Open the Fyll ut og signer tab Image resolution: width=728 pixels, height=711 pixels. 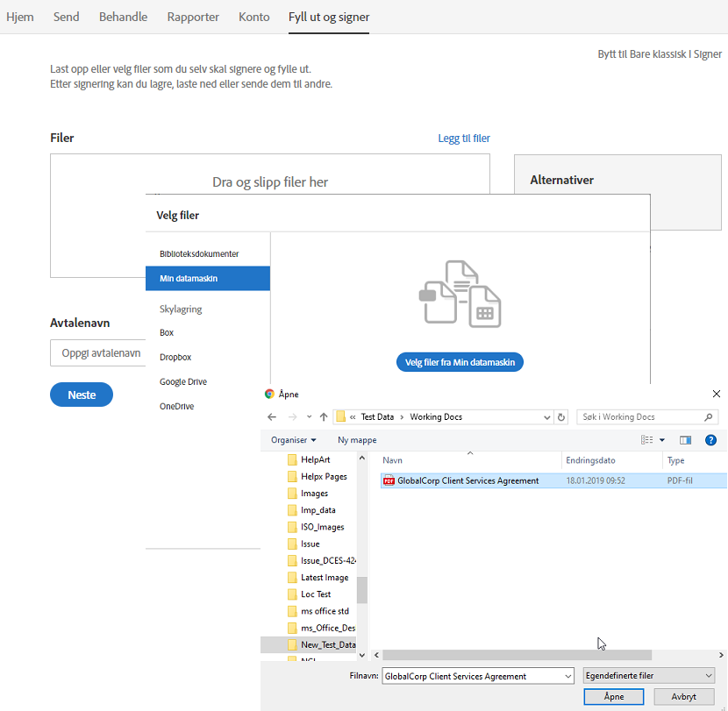(x=329, y=17)
